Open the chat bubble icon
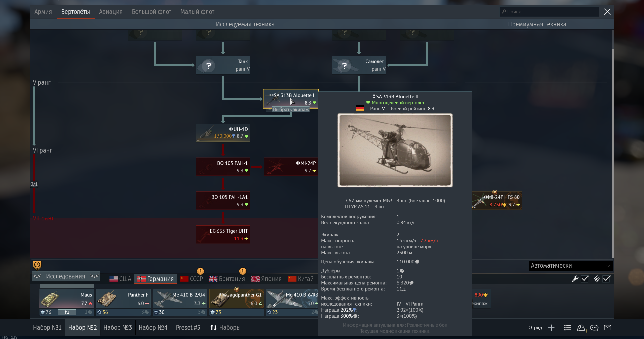 (x=594, y=327)
